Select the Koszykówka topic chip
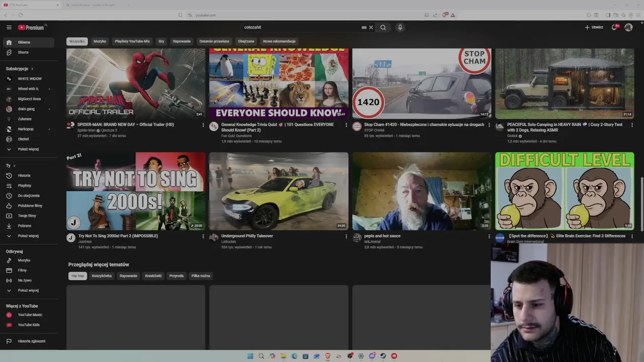 102,276
